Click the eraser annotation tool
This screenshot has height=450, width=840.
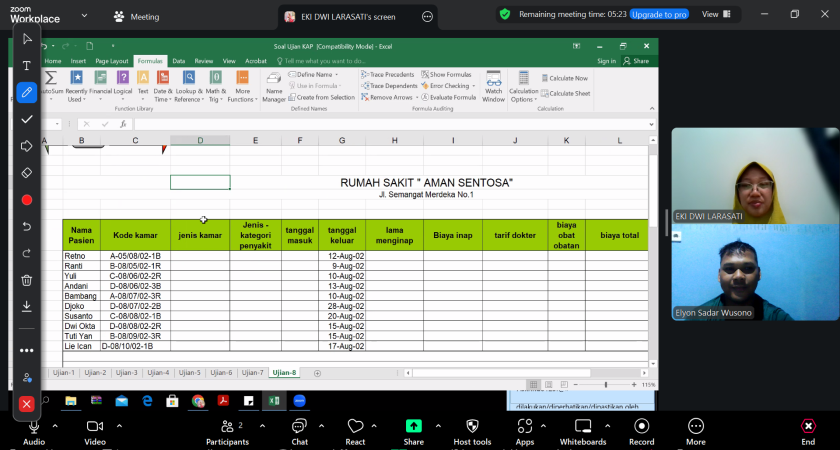[27, 172]
